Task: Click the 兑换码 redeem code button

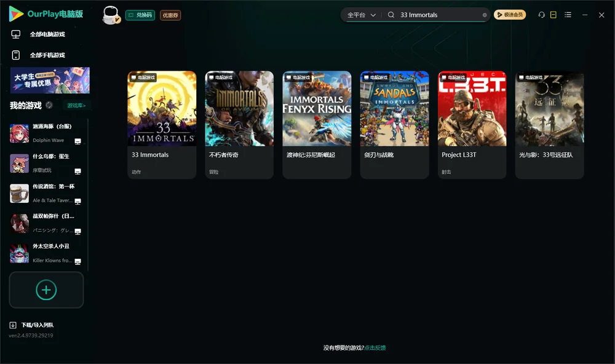Action: pyautogui.click(x=140, y=15)
